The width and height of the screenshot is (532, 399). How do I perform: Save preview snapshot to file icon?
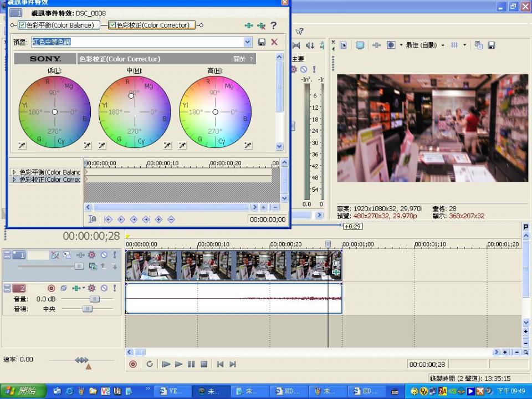coord(491,45)
